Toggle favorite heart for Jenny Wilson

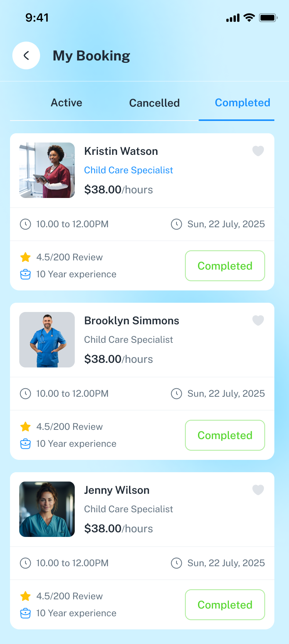click(258, 490)
